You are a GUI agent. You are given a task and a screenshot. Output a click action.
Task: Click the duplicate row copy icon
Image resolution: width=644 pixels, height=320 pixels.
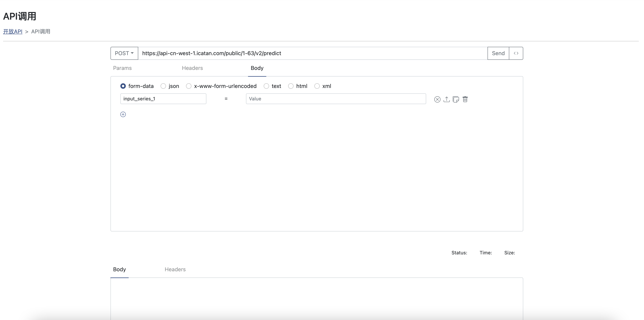[x=456, y=99]
